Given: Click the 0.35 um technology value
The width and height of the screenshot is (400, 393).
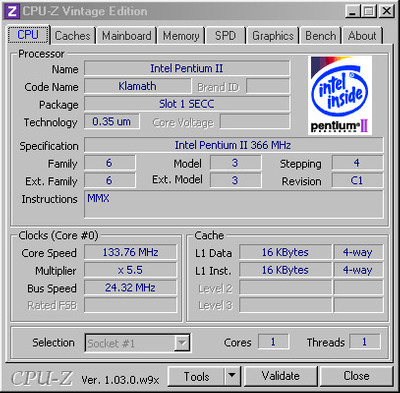Looking at the screenshot, I should coord(112,122).
